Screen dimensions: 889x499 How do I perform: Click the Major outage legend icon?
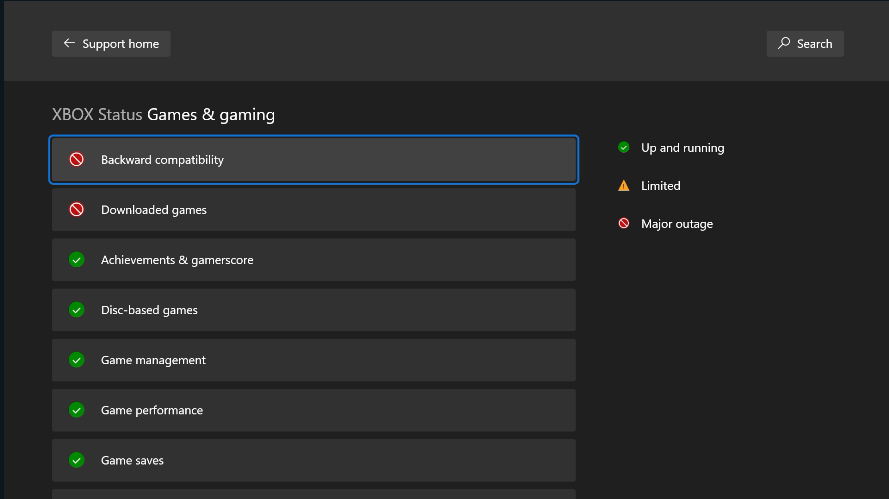pyautogui.click(x=624, y=223)
